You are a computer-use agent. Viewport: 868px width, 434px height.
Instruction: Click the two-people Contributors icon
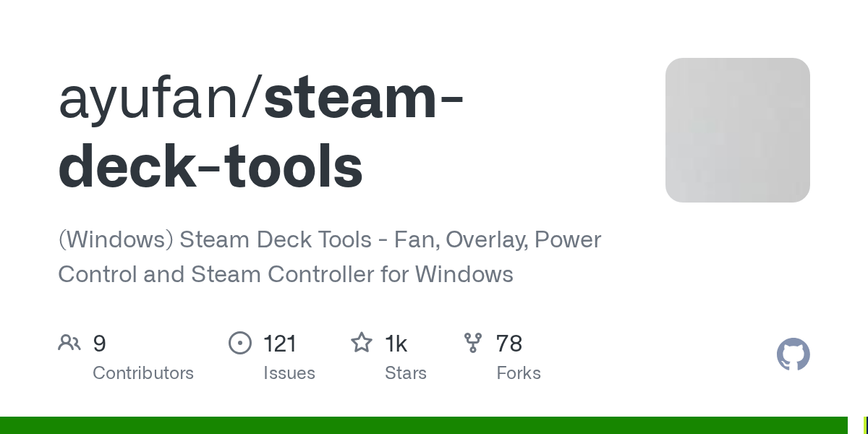pos(69,343)
